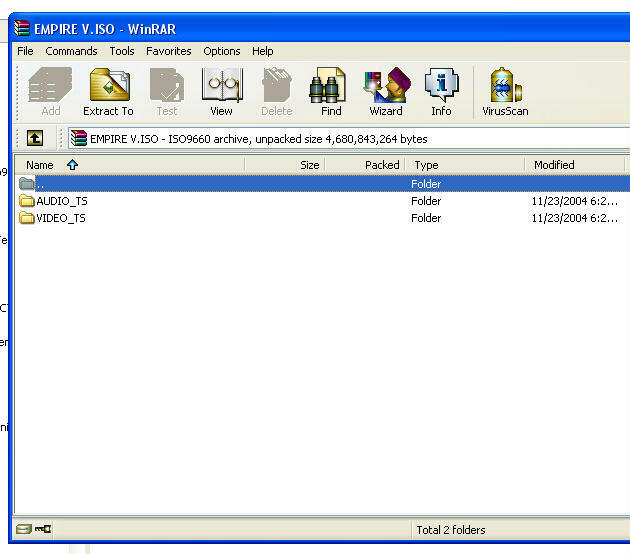Viewport: 630px width, 554px height.
Task: Click the modified date of VIDEO_TS
Action: (575, 218)
